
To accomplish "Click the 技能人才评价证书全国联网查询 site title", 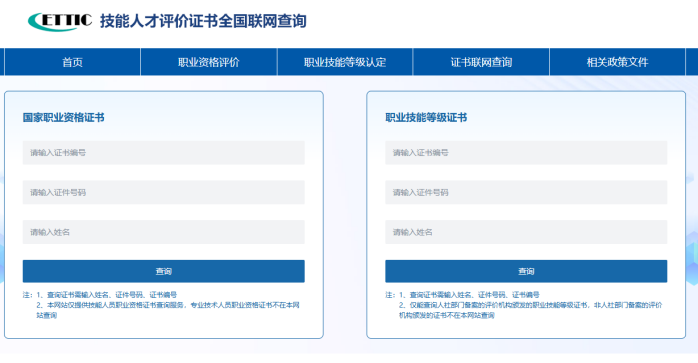I will 203,21.
